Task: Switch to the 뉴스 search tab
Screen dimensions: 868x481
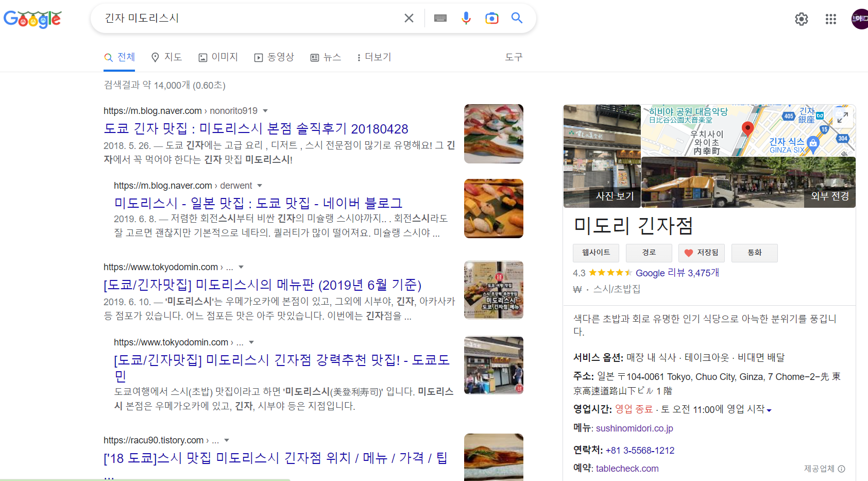Action: 326,57
